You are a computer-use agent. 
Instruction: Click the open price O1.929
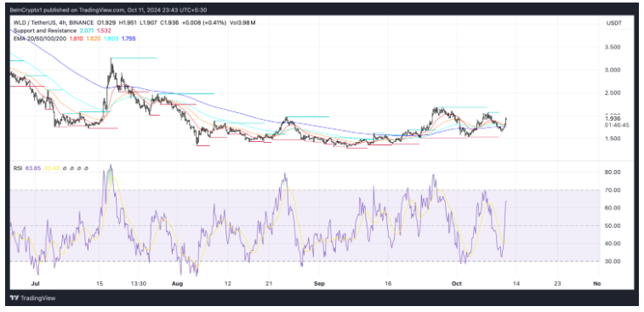(105, 23)
